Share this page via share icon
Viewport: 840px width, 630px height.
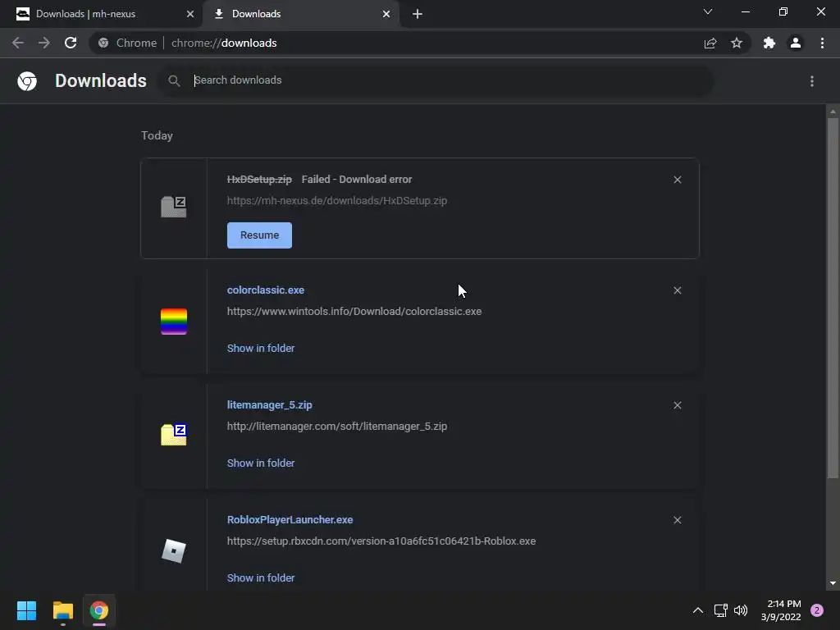(x=710, y=43)
